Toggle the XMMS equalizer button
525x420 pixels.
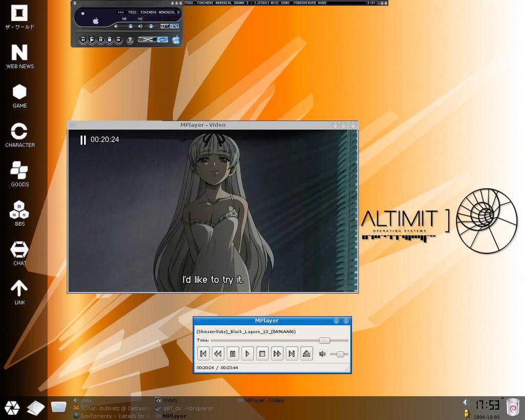tap(165, 26)
